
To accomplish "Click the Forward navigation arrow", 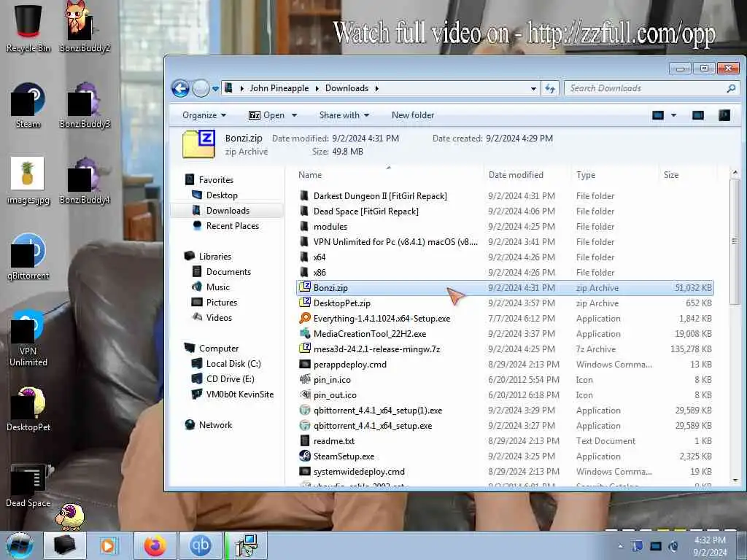I will (x=201, y=88).
